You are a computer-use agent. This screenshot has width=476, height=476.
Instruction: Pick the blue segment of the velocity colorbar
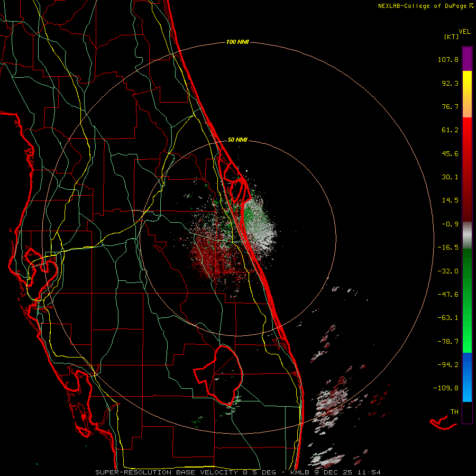pos(467,377)
